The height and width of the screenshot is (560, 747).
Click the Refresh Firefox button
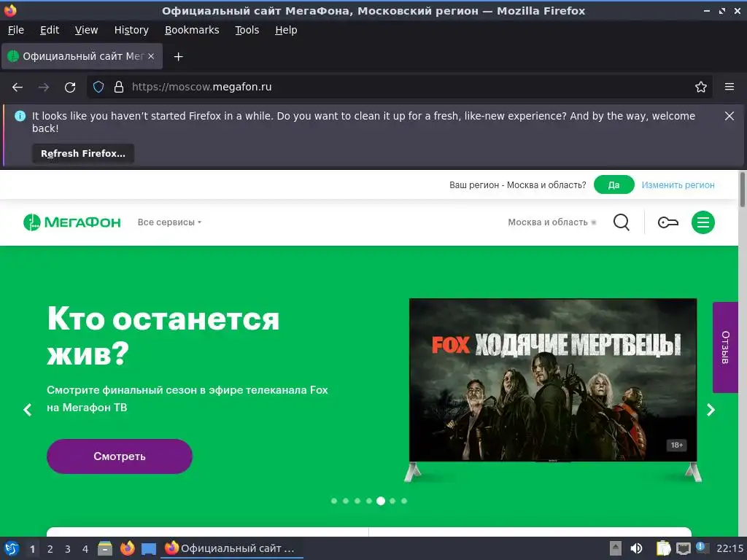[83, 153]
